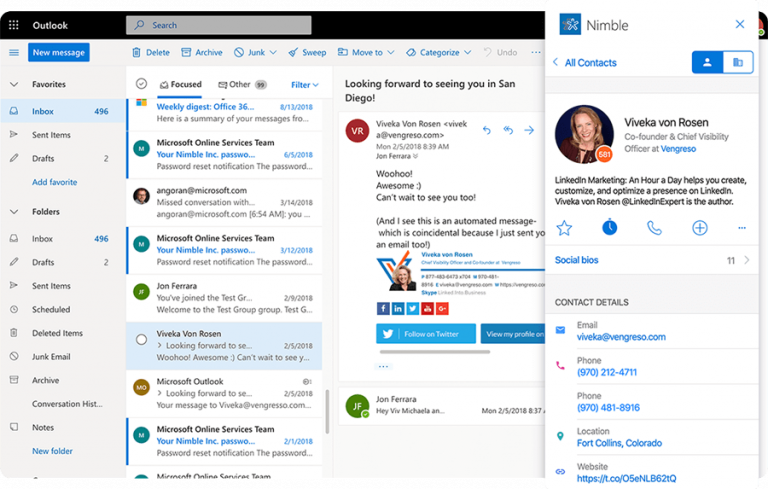768x489 pixels.
Task: Expand recipients next to Jon Ferrara
Action: coord(415,156)
